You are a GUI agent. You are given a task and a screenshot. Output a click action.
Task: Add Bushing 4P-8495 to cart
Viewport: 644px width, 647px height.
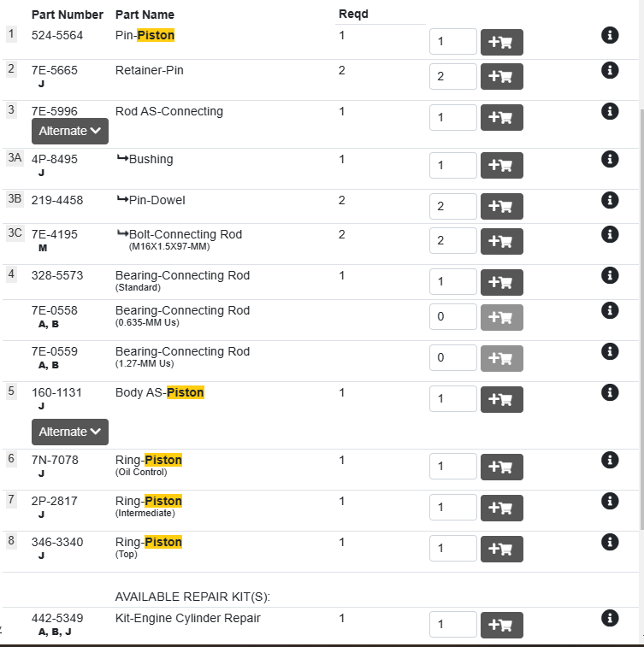point(502,166)
